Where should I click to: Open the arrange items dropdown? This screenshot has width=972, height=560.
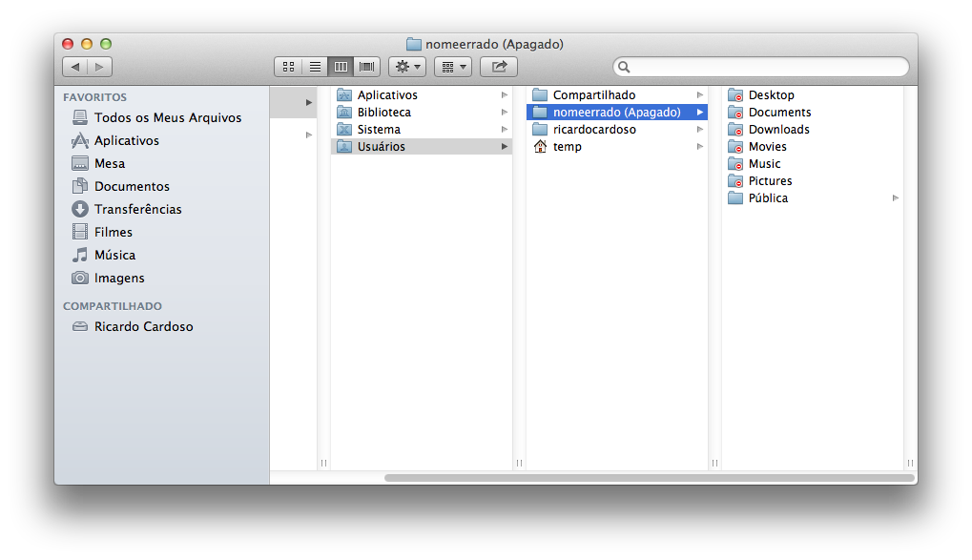[x=453, y=67]
